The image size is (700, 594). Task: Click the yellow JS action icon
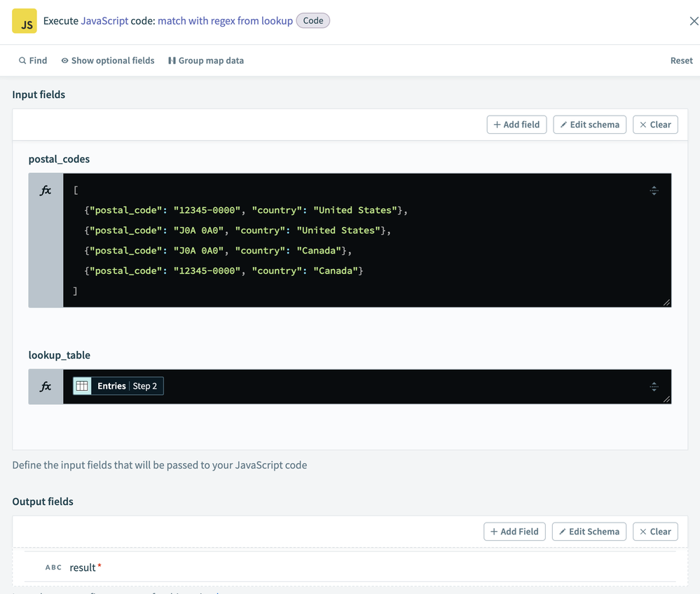pos(25,21)
